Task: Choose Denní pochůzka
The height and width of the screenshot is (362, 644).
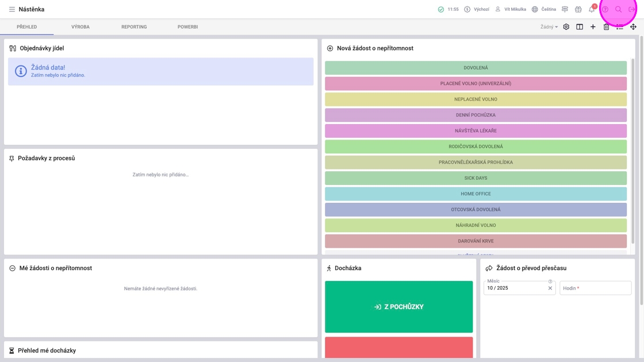Action: click(x=476, y=115)
